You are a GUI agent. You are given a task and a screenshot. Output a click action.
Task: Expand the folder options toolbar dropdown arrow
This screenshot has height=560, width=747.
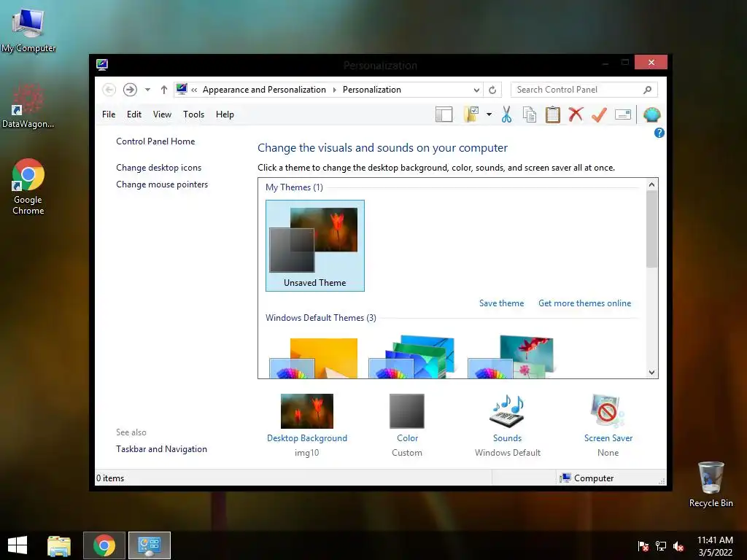click(489, 114)
